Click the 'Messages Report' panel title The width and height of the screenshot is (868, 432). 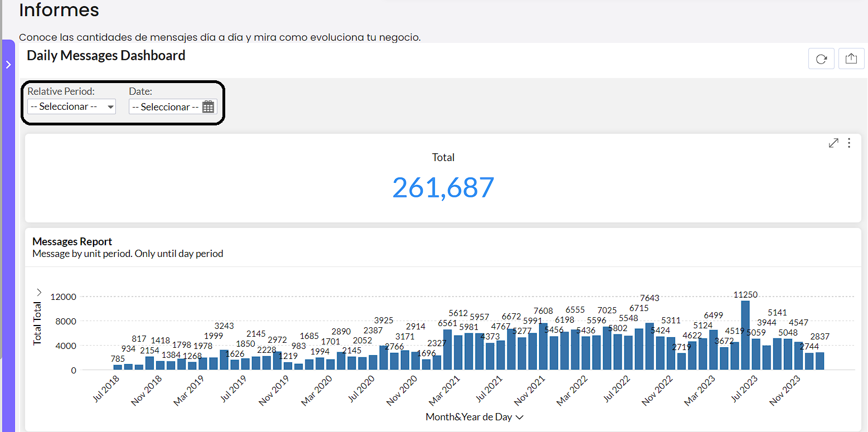tap(72, 241)
